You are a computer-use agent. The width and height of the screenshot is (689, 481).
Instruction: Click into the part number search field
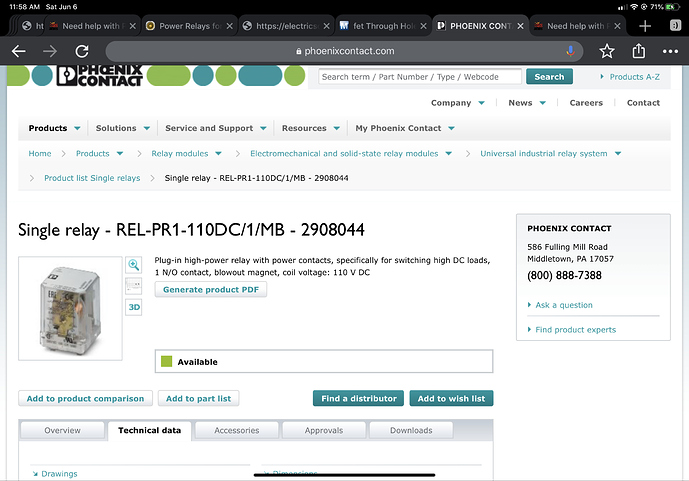tap(420, 76)
